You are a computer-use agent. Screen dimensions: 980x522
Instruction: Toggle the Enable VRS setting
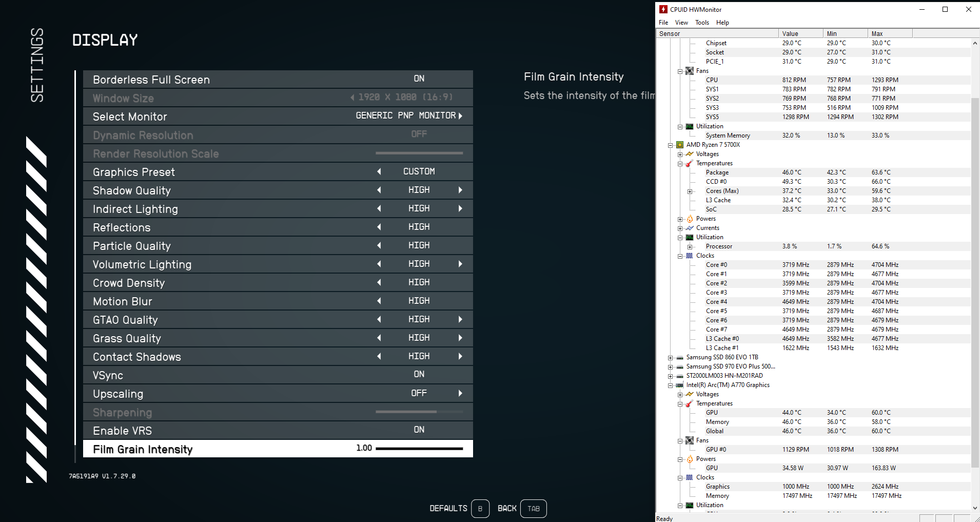click(419, 430)
